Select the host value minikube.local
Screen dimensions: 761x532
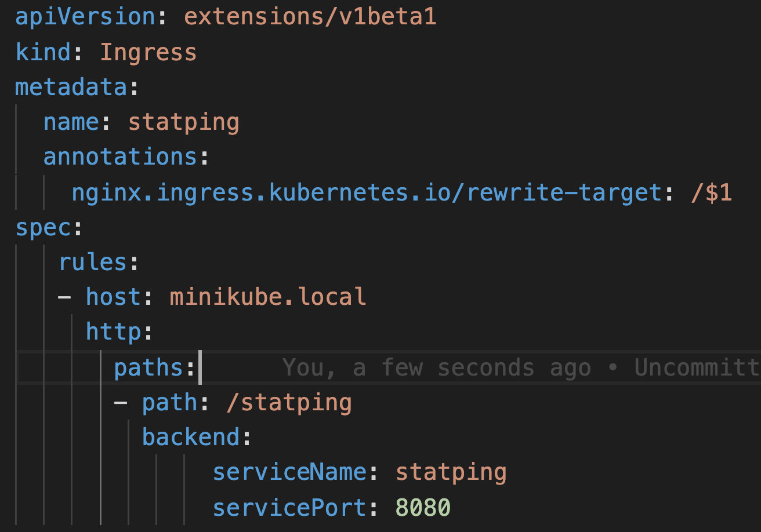pos(267,296)
